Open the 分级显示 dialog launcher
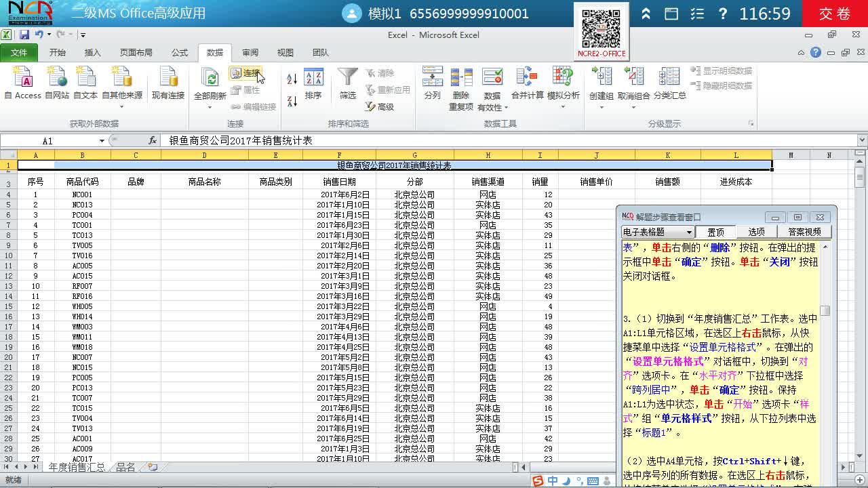The width and height of the screenshot is (868, 488). coord(751,124)
